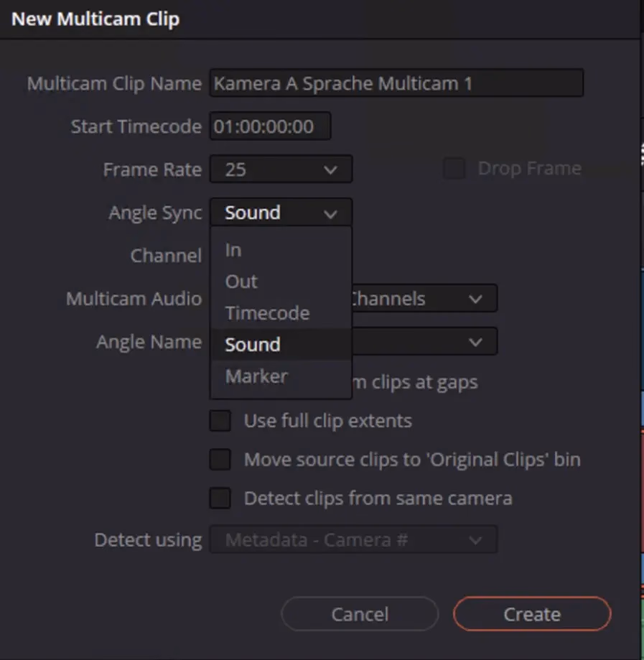
Task: Choose In from the Angle Sync list
Action: (281, 250)
